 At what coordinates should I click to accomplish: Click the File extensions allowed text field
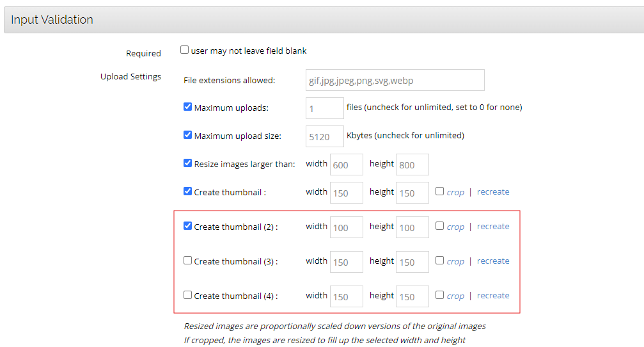[x=395, y=81]
